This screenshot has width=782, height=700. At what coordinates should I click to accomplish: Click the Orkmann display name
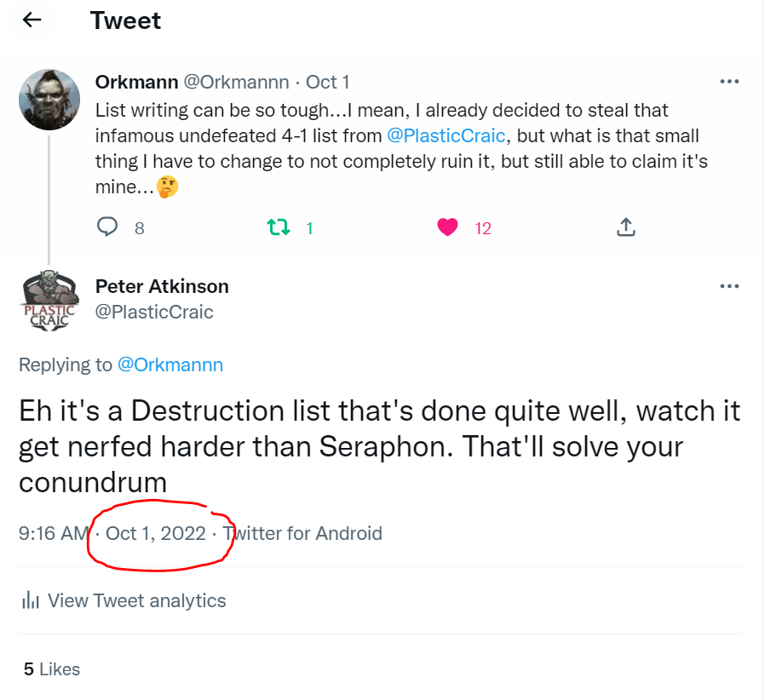(136, 82)
